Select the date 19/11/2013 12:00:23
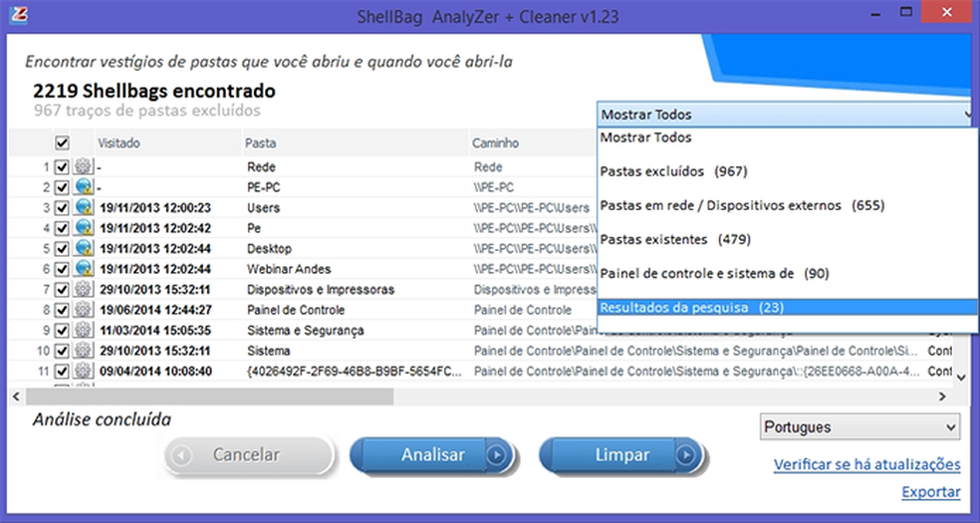 [155, 208]
